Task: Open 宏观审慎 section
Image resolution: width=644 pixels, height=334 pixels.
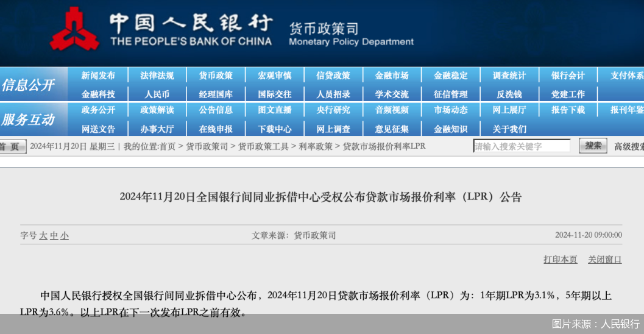Action: tap(274, 76)
